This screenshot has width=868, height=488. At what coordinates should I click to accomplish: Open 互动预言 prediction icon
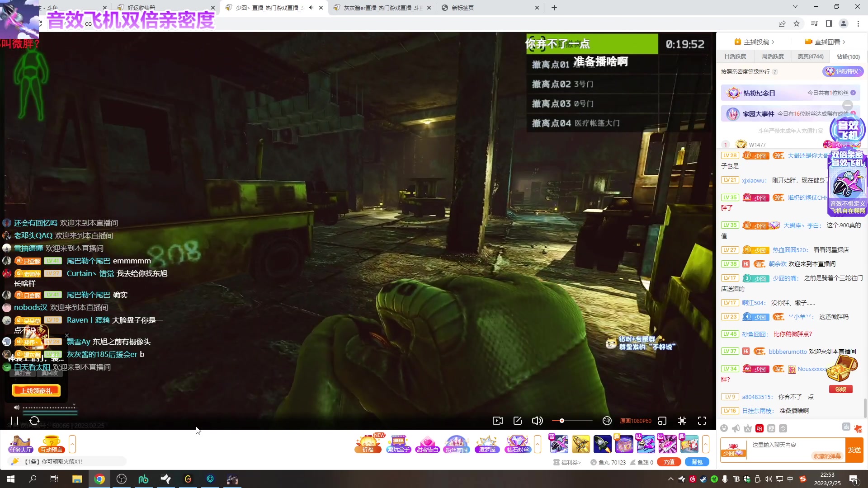click(52, 444)
